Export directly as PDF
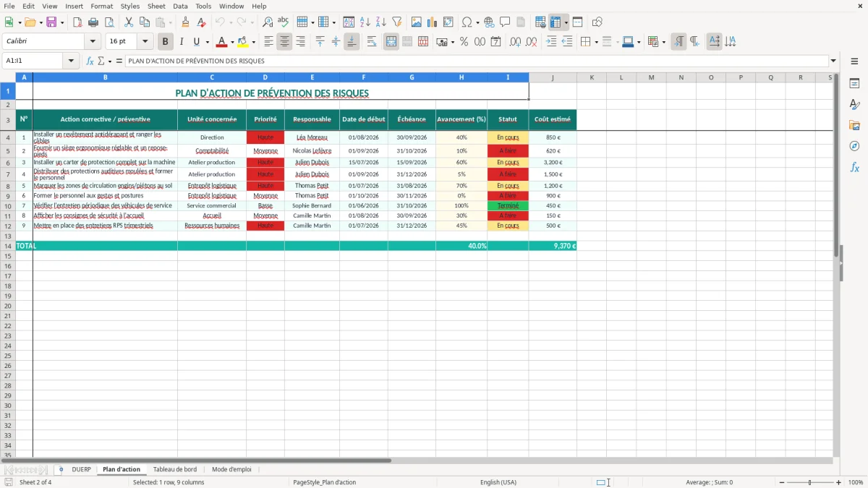 tap(77, 22)
